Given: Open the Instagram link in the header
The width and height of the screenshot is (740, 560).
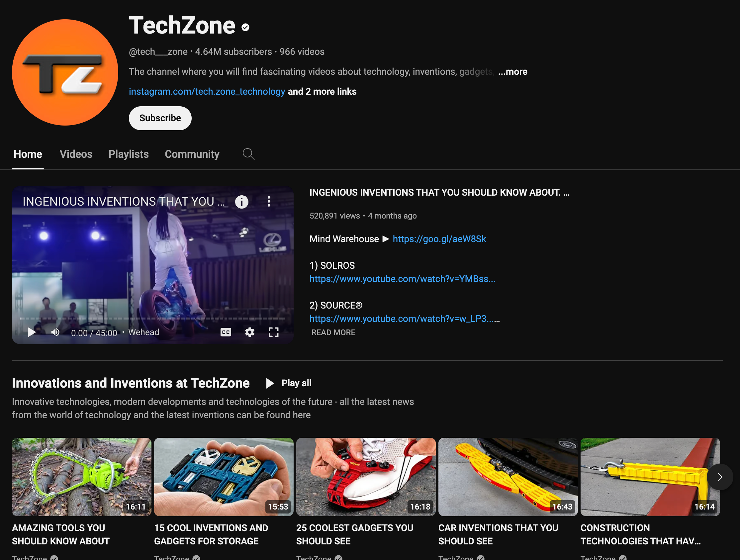Looking at the screenshot, I should pos(207,91).
